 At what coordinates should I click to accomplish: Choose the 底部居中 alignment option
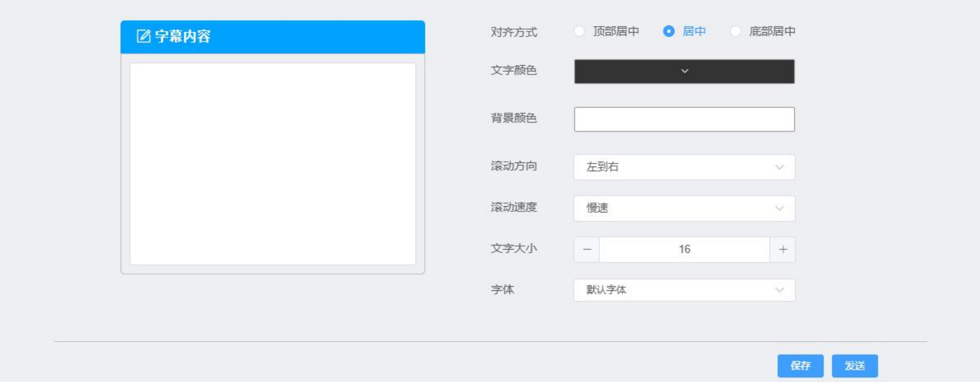coord(735,32)
